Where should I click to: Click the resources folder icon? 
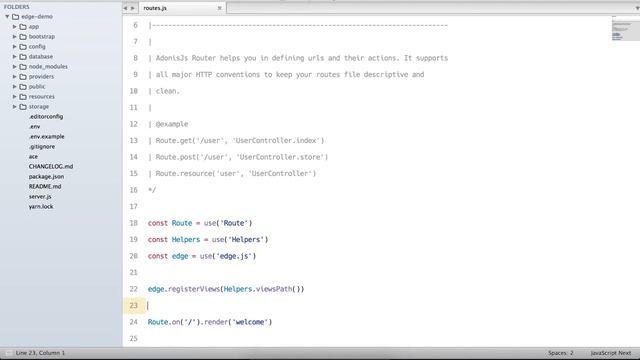point(23,96)
